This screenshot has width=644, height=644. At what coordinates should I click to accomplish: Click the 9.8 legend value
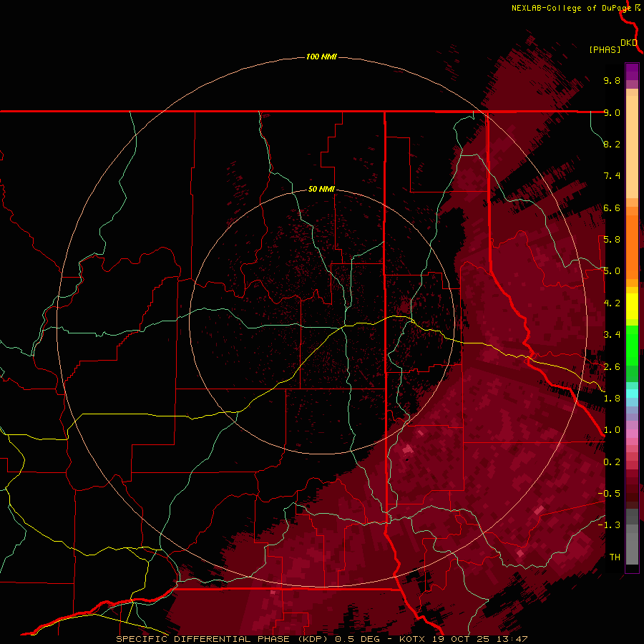point(612,80)
